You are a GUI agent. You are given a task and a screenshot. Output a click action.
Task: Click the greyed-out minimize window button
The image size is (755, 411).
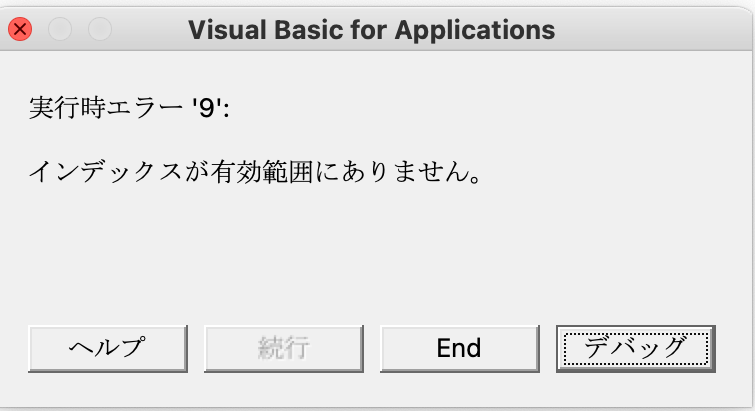click(60, 29)
